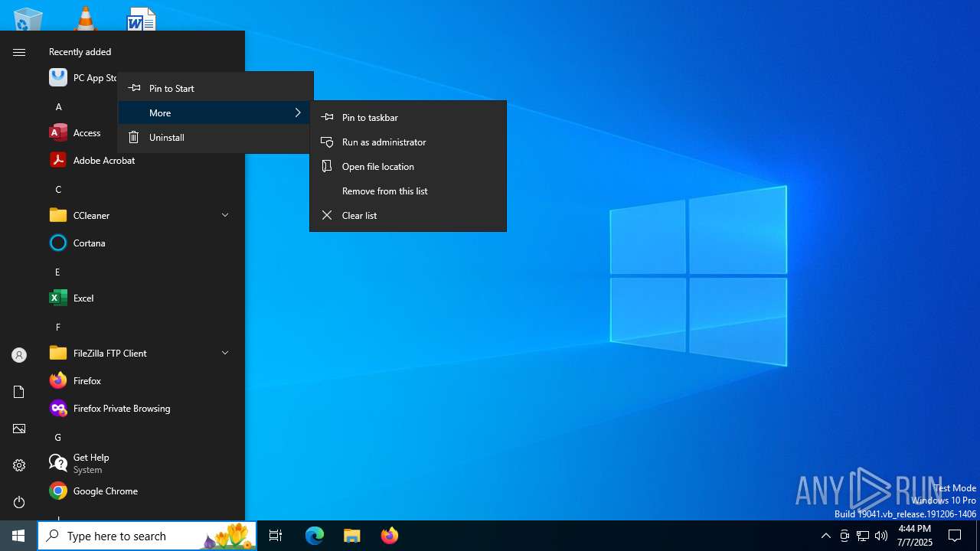This screenshot has width=980, height=551.
Task: Click the Power icon in Start sidebar
Action: [19, 502]
